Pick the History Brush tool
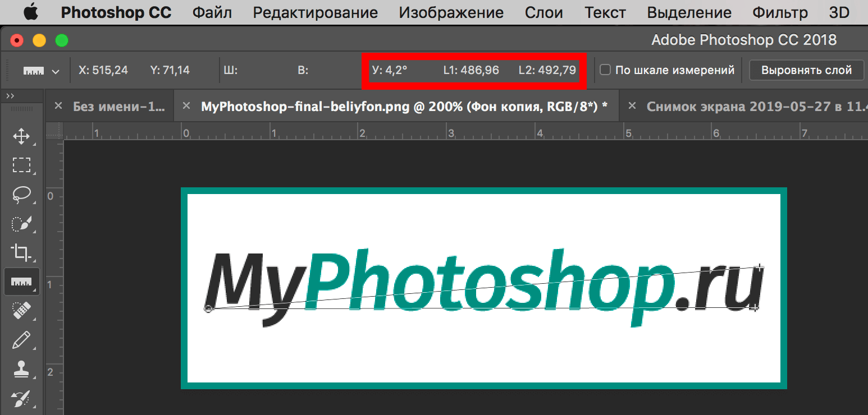The height and width of the screenshot is (415, 868). 21,398
